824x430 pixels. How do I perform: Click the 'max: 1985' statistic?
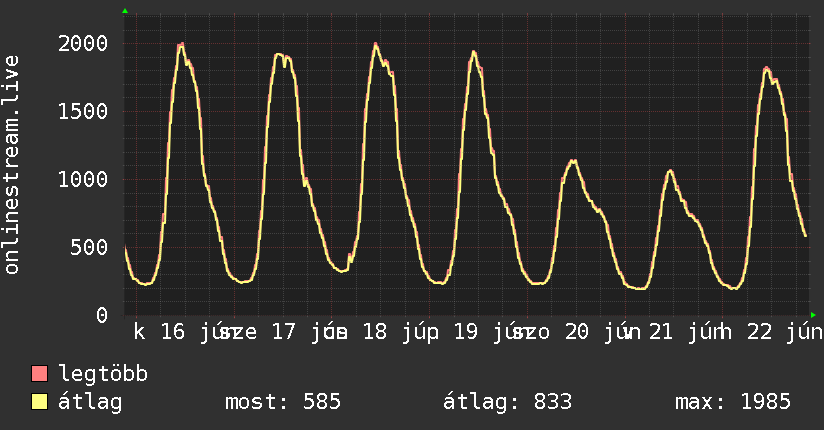point(733,402)
